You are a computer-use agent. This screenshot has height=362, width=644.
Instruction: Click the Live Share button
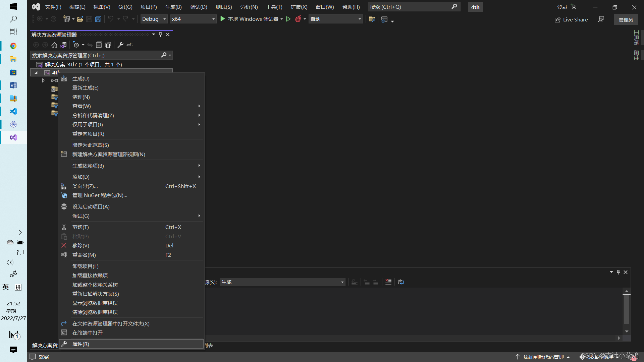pyautogui.click(x=571, y=20)
